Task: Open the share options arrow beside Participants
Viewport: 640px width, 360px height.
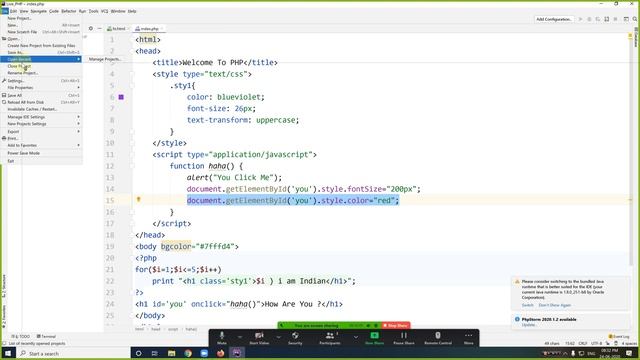Action: (356, 337)
